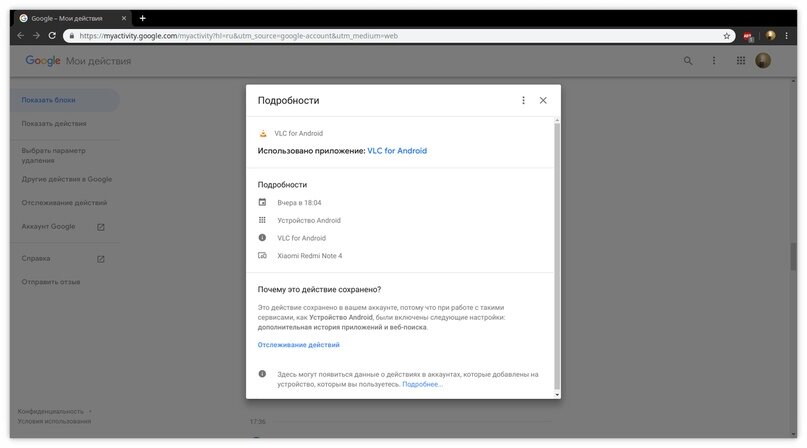Screen dimensions: 807x448
Task: Click external link icon next to Справка
Action: (x=100, y=259)
